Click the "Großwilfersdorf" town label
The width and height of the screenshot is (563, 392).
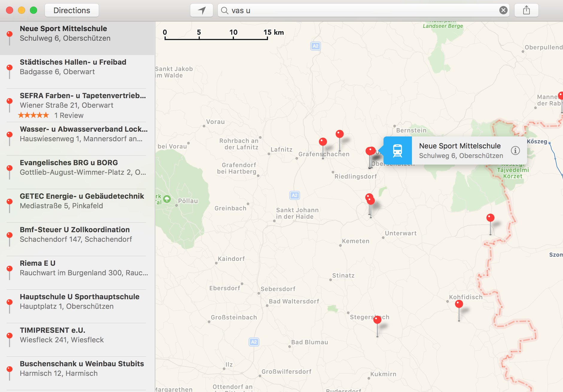pyautogui.click(x=287, y=371)
